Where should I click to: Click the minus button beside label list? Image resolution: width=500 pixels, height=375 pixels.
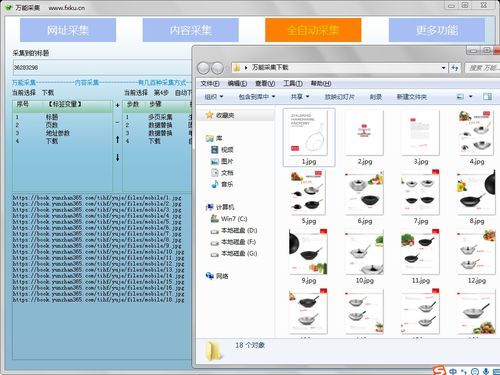pos(117,122)
